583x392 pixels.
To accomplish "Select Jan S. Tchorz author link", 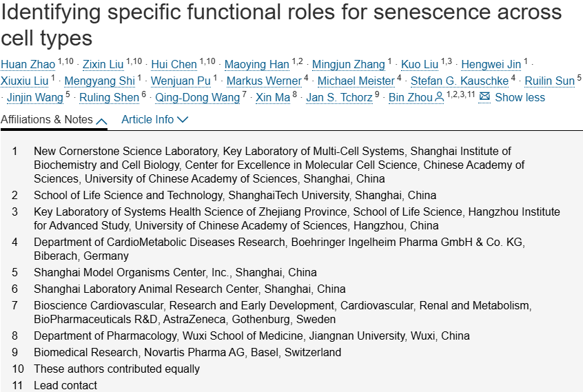I will [x=339, y=97].
